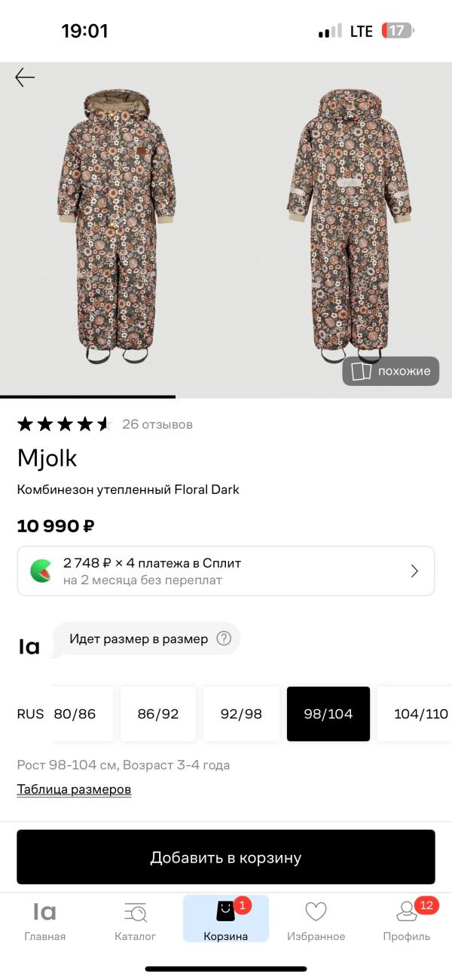Open the Главная home tab
This screenshot has width=452, height=980.
point(44,919)
